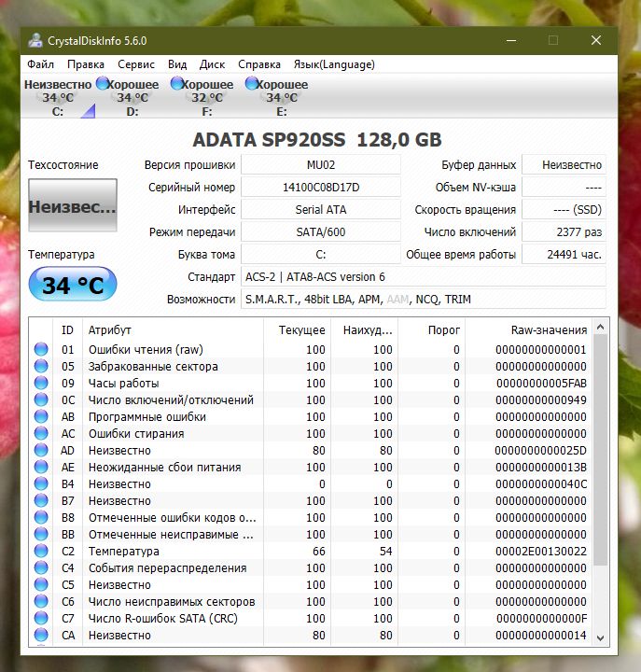Click status orb for attribute B8 row
The height and width of the screenshot is (672, 641).
tap(41, 517)
